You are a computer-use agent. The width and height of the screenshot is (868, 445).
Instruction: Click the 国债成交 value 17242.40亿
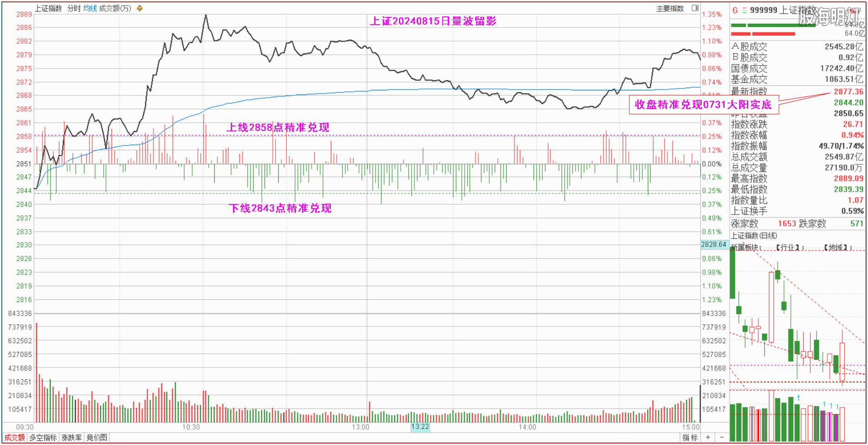(842, 68)
